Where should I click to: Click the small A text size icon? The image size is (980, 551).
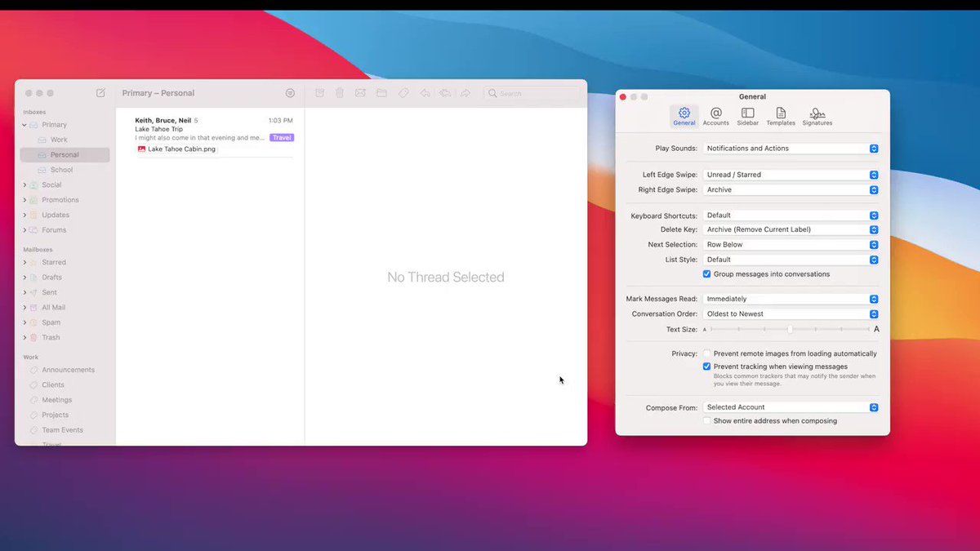(x=705, y=330)
